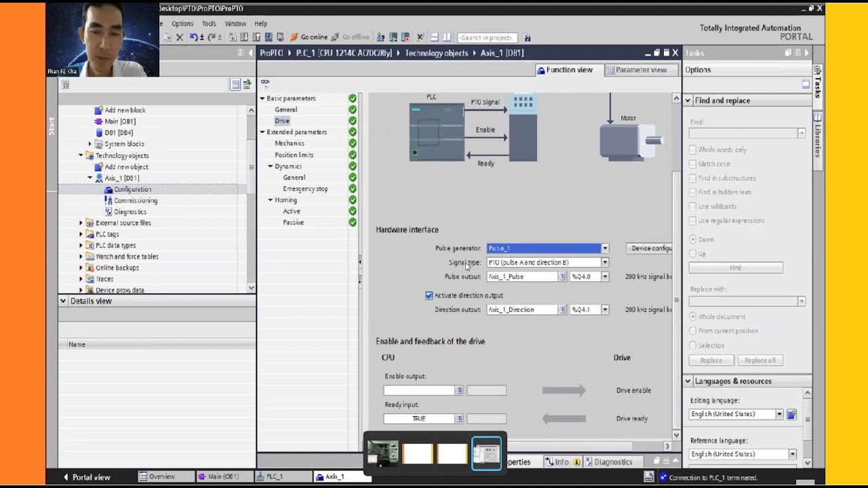Expand Watch and force tables folder
The width and height of the screenshot is (868, 488).
click(81, 257)
